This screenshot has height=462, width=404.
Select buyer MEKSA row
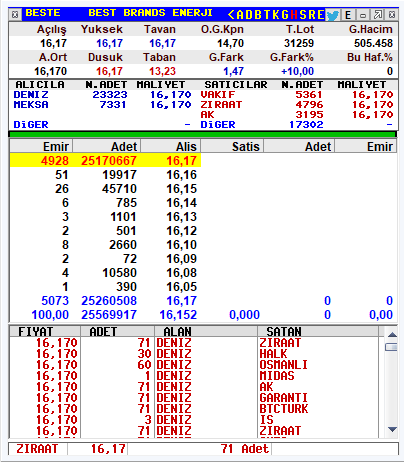coord(102,105)
